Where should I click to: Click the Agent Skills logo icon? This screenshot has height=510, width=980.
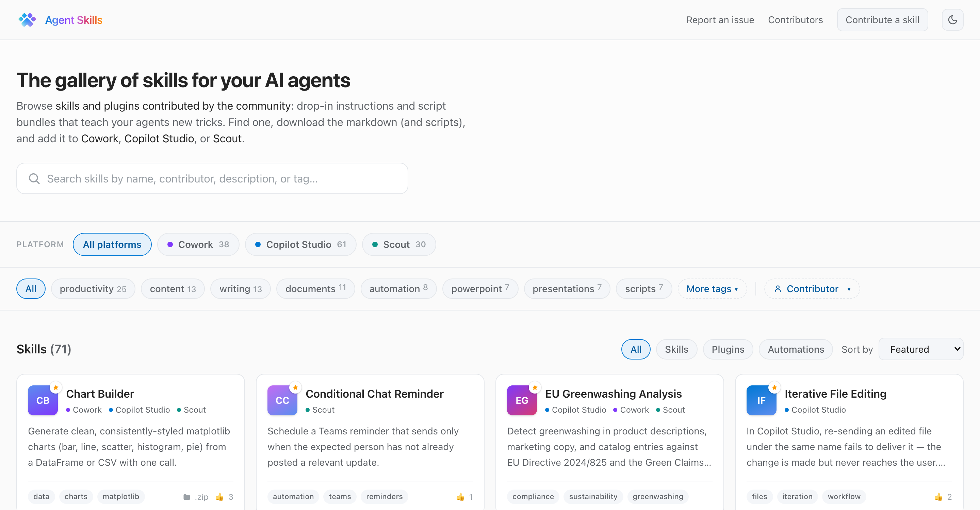click(x=27, y=20)
